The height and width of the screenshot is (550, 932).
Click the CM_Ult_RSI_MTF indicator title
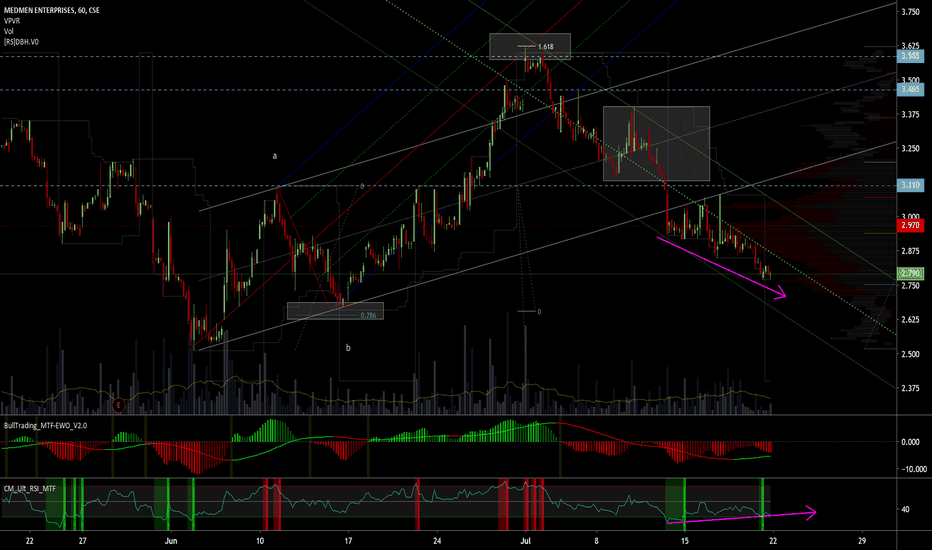click(x=30, y=489)
